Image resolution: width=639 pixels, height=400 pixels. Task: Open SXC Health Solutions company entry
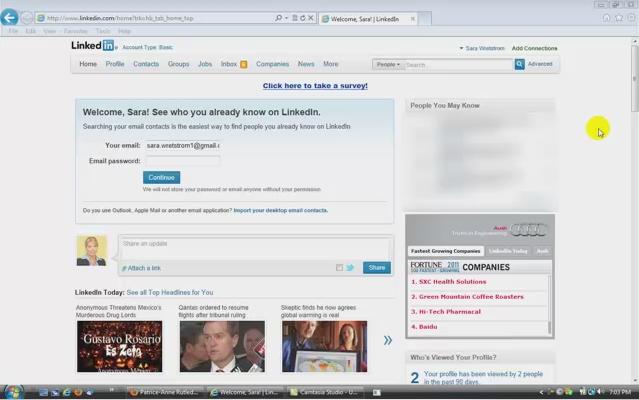click(452, 281)
